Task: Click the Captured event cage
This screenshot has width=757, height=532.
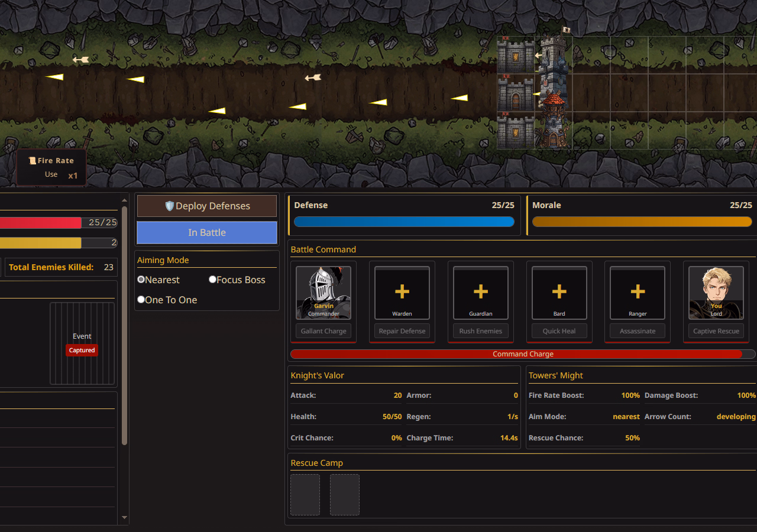Action: (x=82, y=343)
